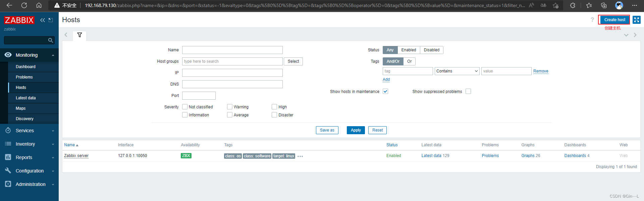Select Enabled status option
The image size is (644, 201).
click(409, 50)
